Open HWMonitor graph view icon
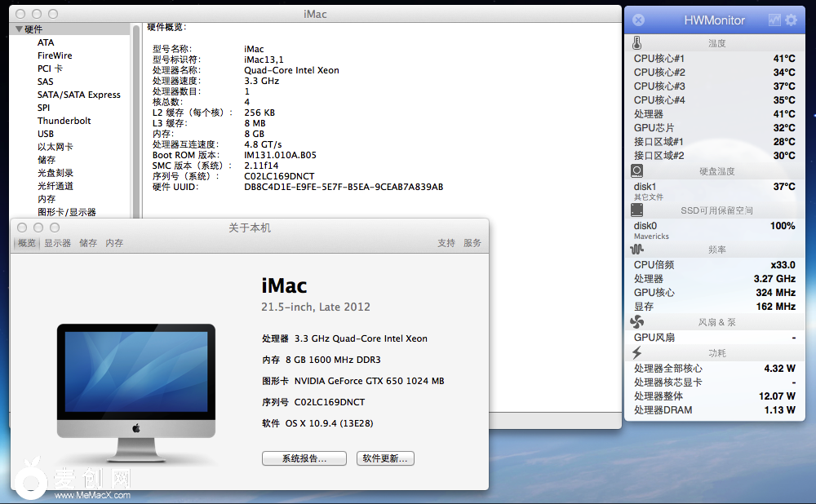The width and height of the screenshot is (816, 504). click(774, 20)
